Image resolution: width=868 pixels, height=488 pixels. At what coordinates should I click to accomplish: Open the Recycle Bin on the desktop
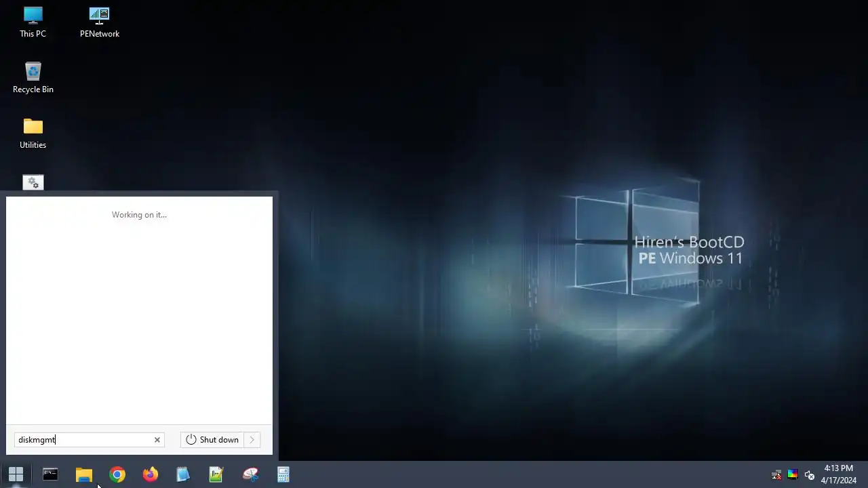tap(33, 77)
